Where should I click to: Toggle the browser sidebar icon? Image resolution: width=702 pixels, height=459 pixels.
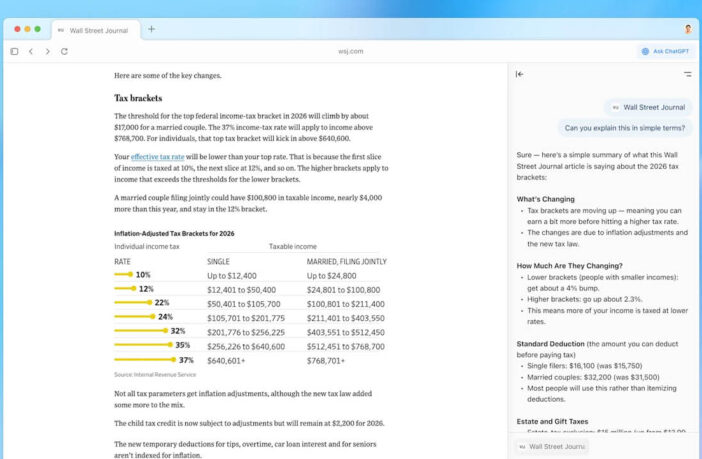click(x=14, y=51)
